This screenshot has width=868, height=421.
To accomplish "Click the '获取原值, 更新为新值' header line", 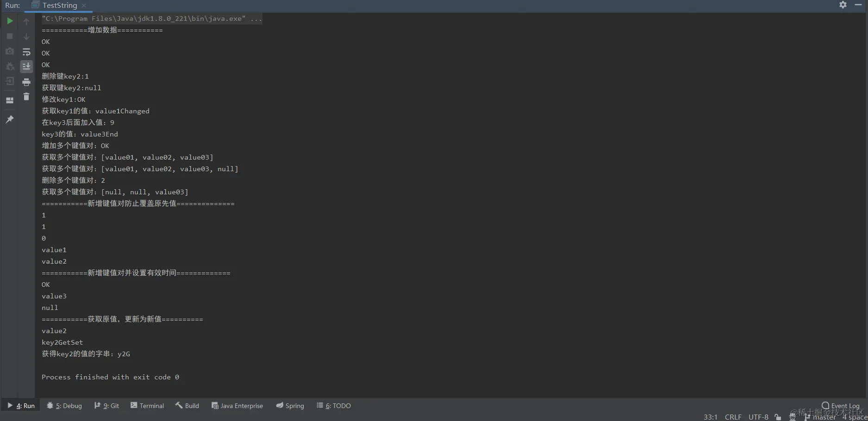I will click(x=122, y=319).
